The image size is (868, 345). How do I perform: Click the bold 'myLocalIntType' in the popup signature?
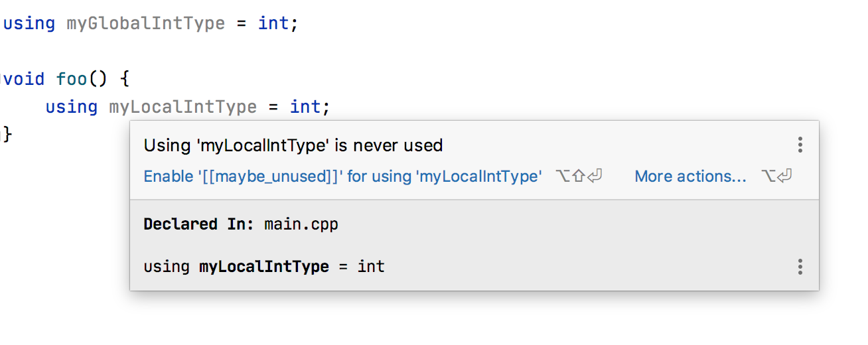pyautogui.click(x=264, y=267)
